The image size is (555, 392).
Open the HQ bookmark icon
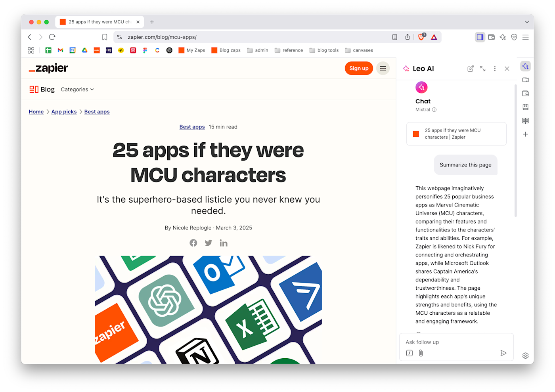(x=109, y=50)
